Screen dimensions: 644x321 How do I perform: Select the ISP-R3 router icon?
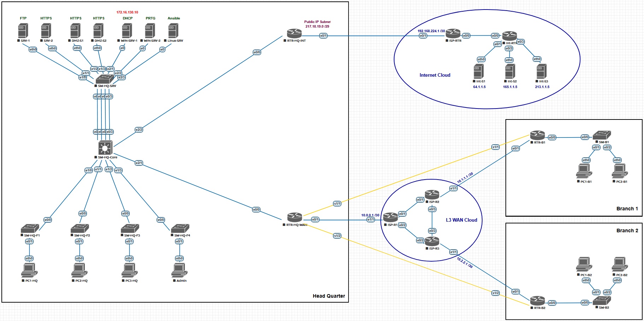[x=432, y=241]
